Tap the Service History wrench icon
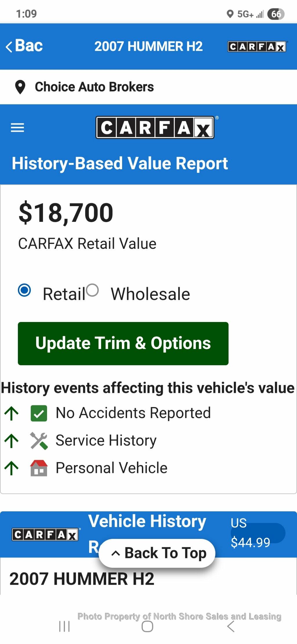The width and height of the screenshot is (297, 644). [x=39, y=441]
